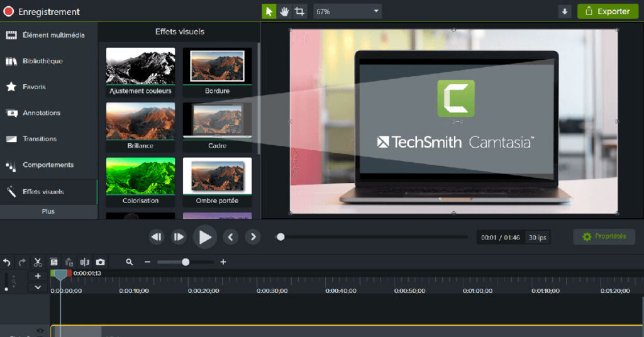This screenshot has height=337, width=644.
Task: Open the Favoris tab
Action: [x=48, y=87]
